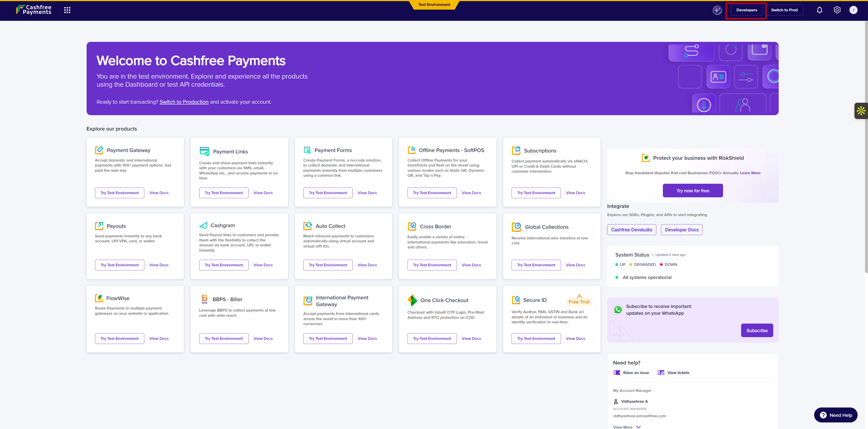View Docs for Payment Gateway
This screenshot has height=429, width=868.
(159, 193)
